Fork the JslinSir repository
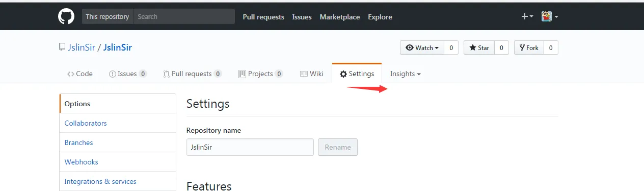644x191 pixels. coord(529,47)
